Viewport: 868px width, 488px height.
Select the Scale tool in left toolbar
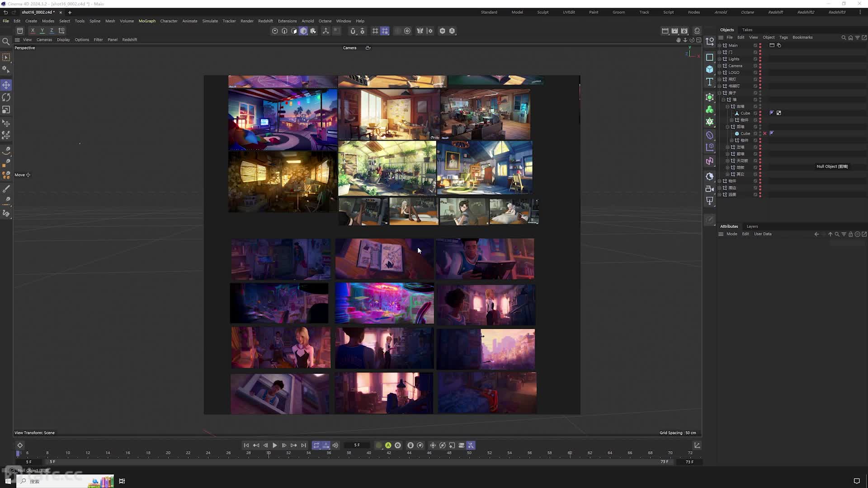(x=6, y=110)
